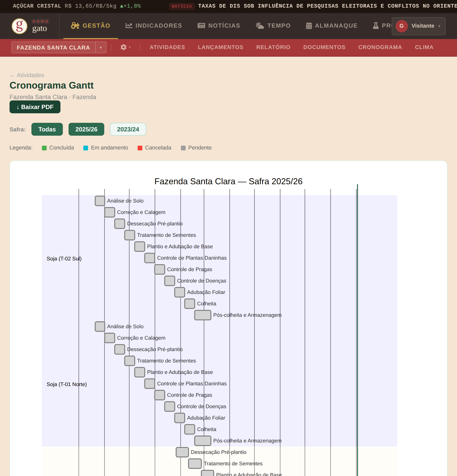Switch to the Lançamentos tab
Screen dimensions: 457x476
tap(220, 47)
